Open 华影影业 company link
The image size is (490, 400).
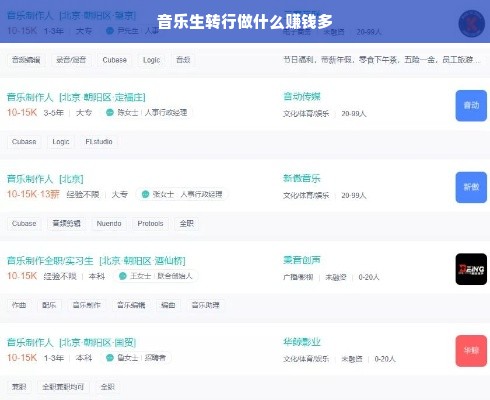[302, 342]
